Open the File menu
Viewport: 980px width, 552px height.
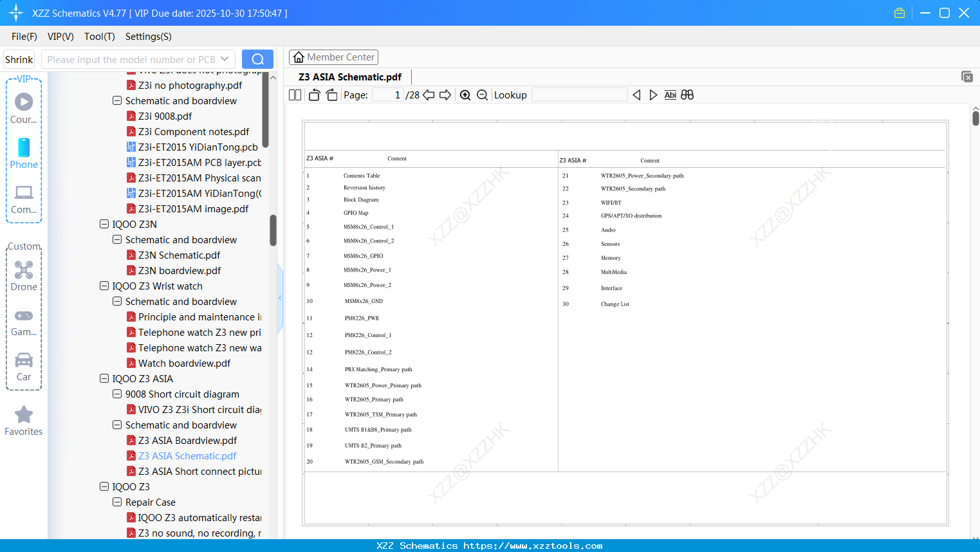[24, 37]
